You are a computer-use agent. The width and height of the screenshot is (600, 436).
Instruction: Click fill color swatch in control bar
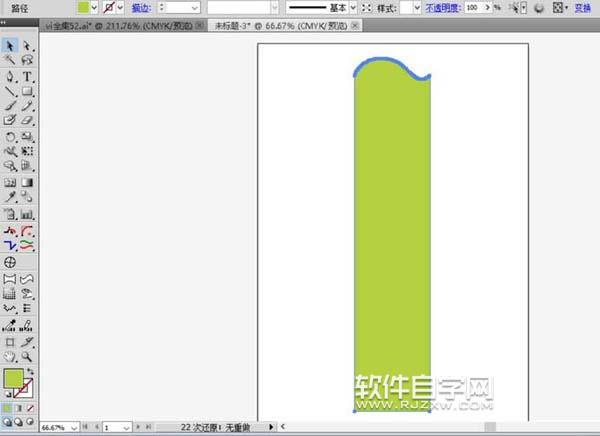tap(83, 7)
